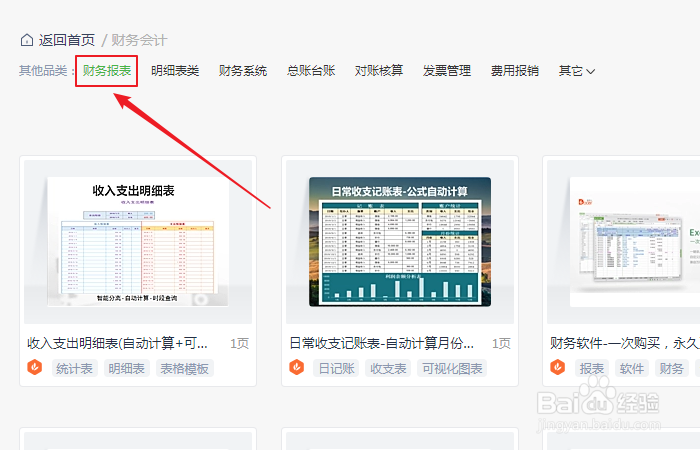Click the title 收入支出明细表(自动计算+可...
The height and width of the screenshot is (450, 700).
click(x=117, y=343)
